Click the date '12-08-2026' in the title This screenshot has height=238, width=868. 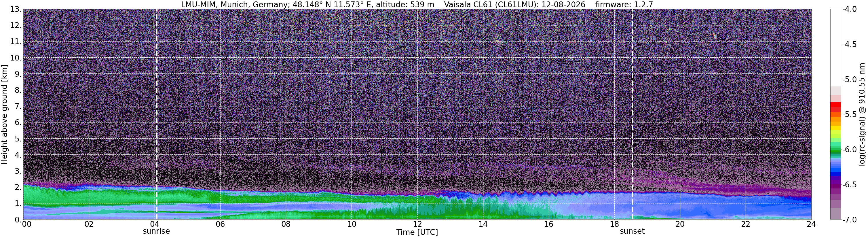click(x=563, y=4)
